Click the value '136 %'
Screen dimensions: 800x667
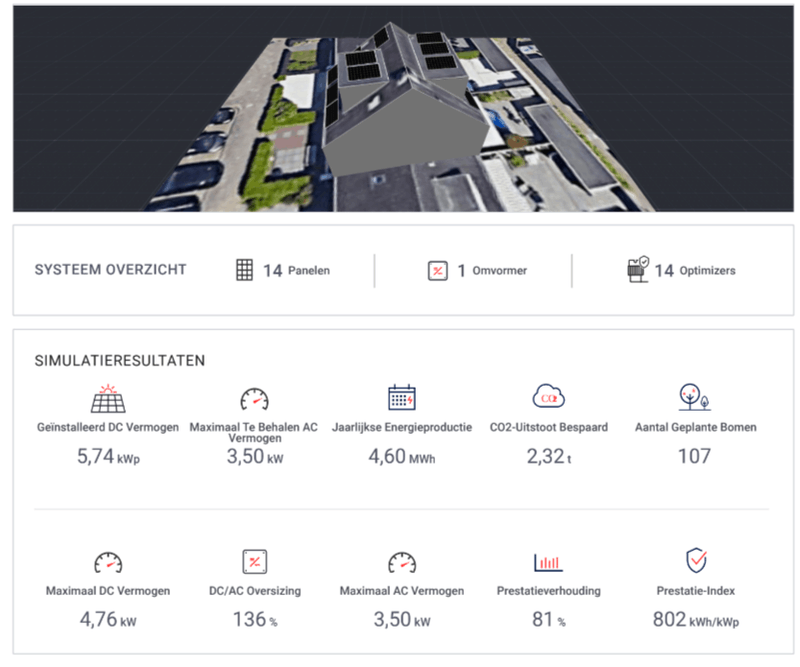(255, 620)
